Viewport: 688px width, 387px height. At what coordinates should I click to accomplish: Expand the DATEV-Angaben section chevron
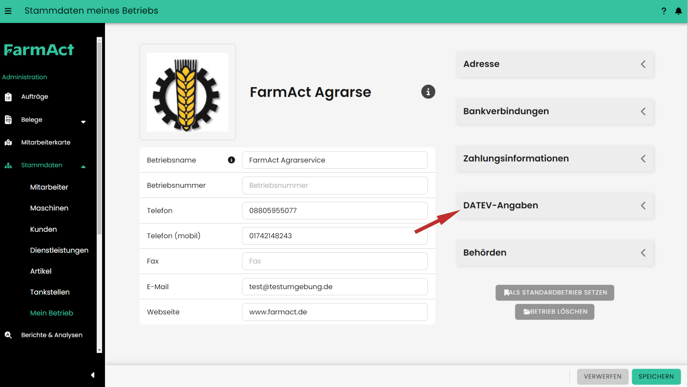click(x=643, y=205)
